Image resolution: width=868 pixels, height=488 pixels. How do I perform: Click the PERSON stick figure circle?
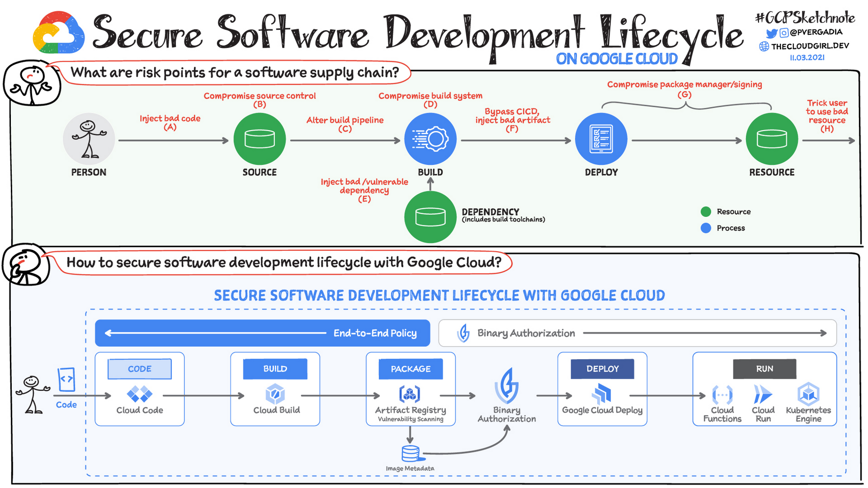pyautogui.click(x=89, y=139)
